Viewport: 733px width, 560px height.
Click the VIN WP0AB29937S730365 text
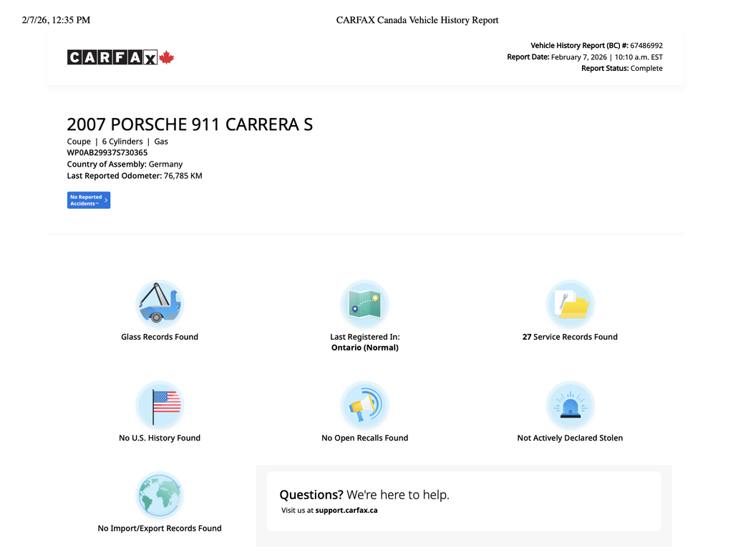[x=107, y=152]
